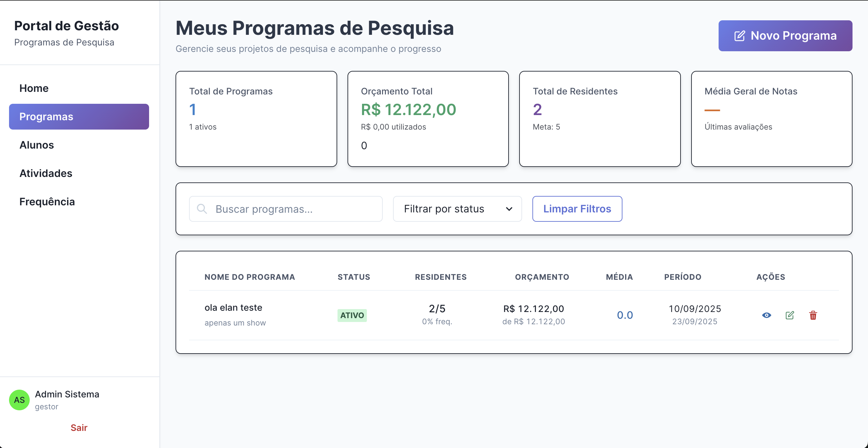Open the Filtrar por status dropdown

pos(457,209)
